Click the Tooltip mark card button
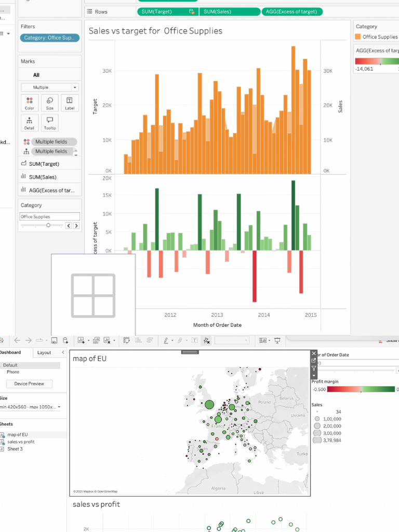399x532 pixels. [49, 123]
